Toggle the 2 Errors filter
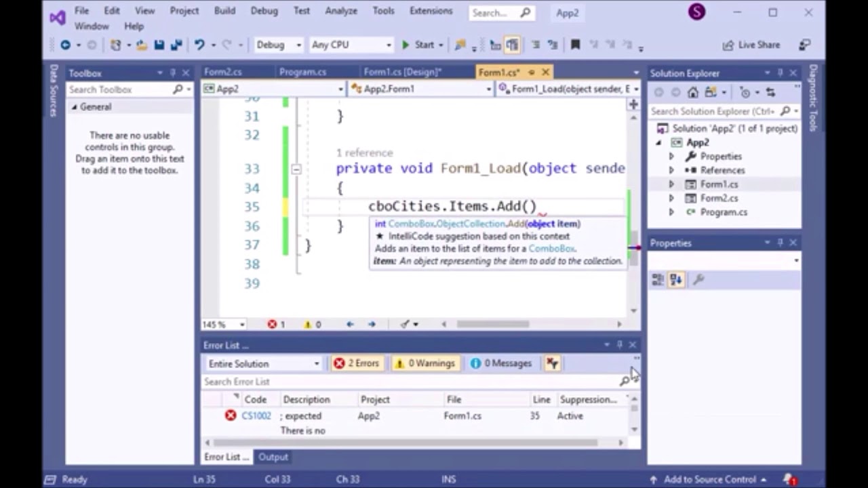 [x=357, y=363]
